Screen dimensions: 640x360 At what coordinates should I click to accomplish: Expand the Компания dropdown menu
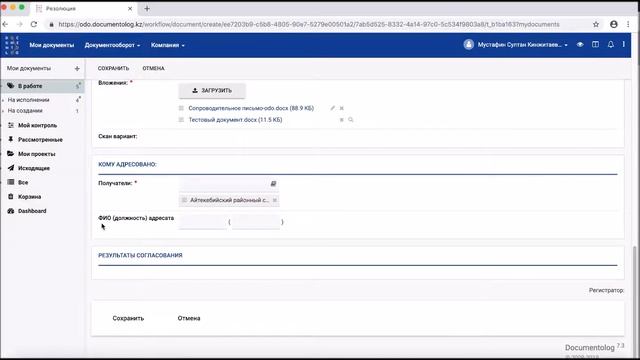168,45
